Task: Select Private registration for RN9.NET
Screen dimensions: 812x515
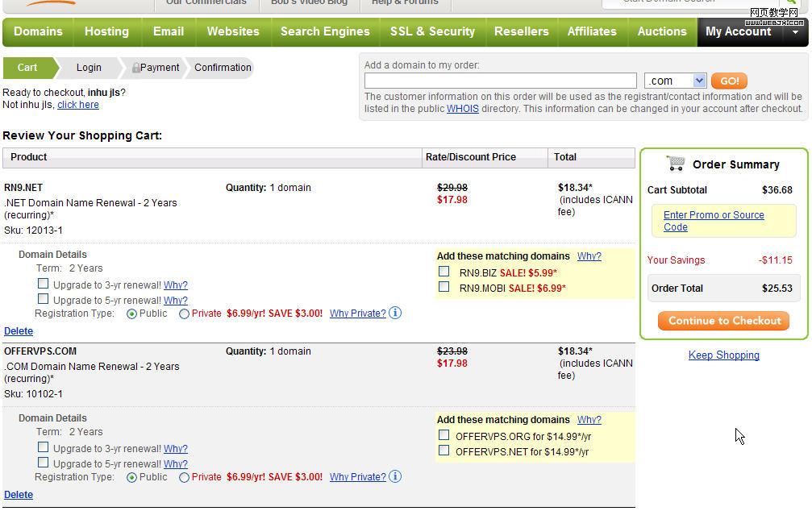Action: pyautogui.click(x=184, y=314)
